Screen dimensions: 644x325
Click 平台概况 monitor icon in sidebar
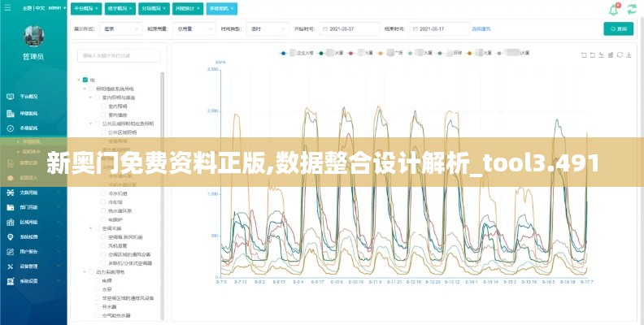[x=11, y=97]
